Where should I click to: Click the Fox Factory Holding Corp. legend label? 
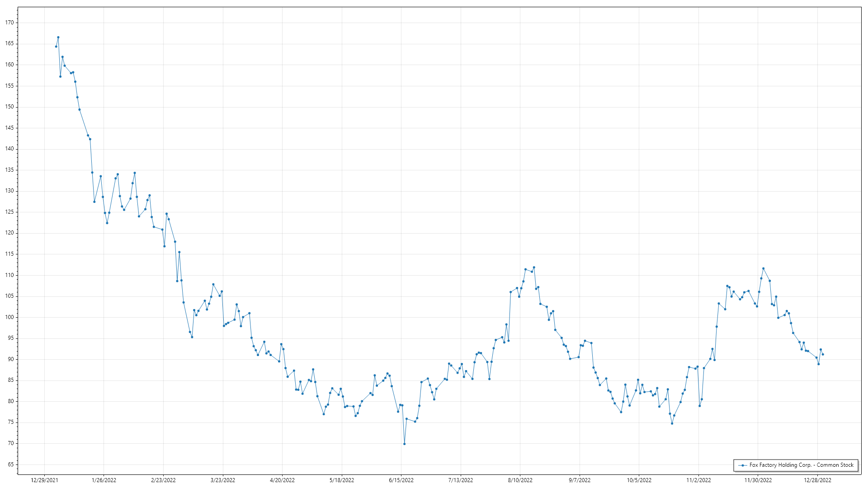801,465
